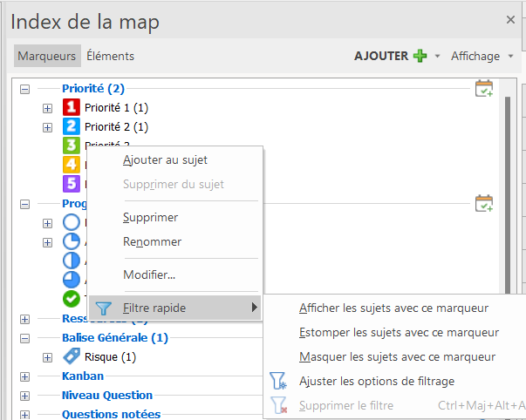Click the calendar icon beside Progression group
The image size is (526, 420).
(x=483, y=203)
